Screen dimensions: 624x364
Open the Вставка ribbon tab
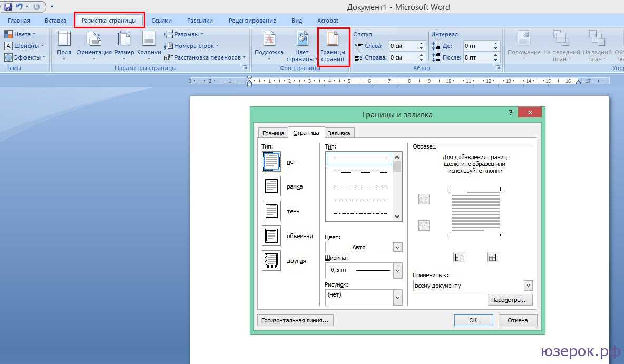point(55,21)
